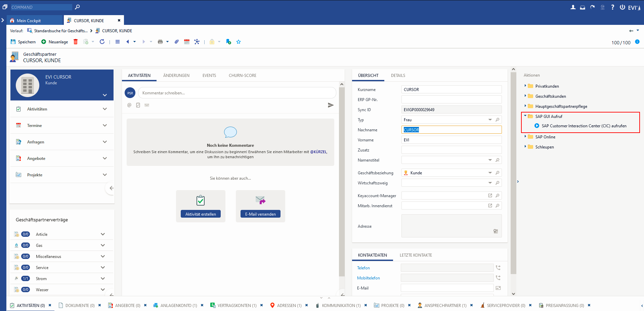Viewport: 644px width, 311px height.
Task: Click the refresh icon in toolbar
Action: [x=102, y=42]
